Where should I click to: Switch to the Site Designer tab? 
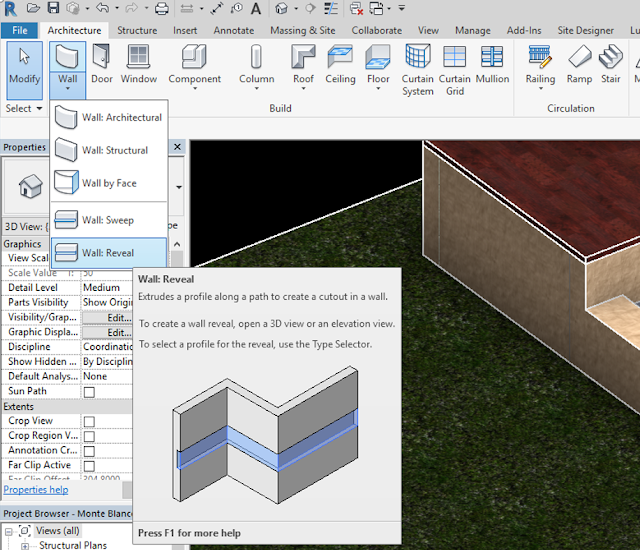tap(585, 31)
